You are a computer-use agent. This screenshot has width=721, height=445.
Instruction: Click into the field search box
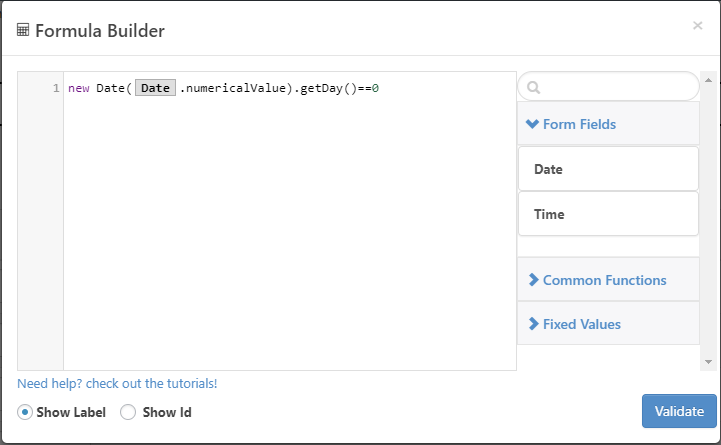[x=608, y=86]
